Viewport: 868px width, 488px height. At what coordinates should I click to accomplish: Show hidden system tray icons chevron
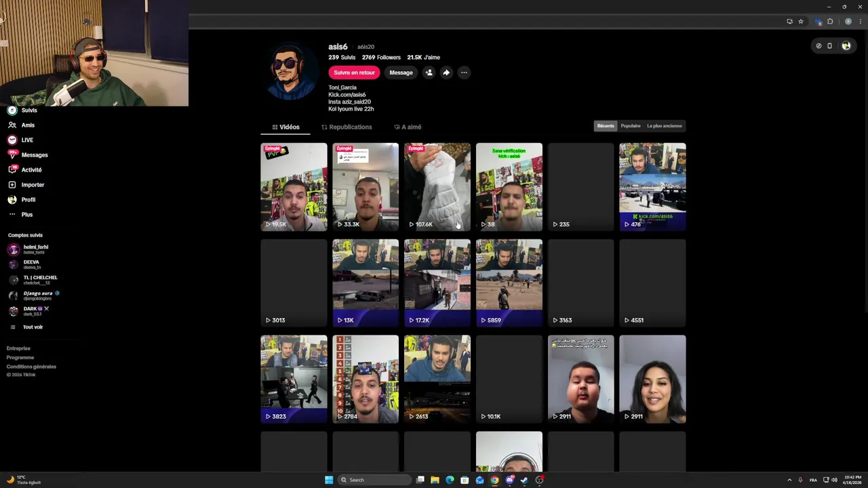[789, 480]
